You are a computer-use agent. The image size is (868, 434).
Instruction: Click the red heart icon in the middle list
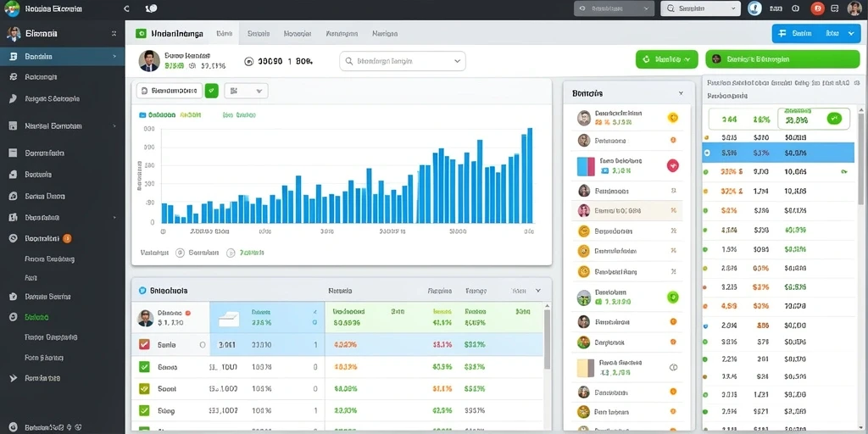[672, 165]
